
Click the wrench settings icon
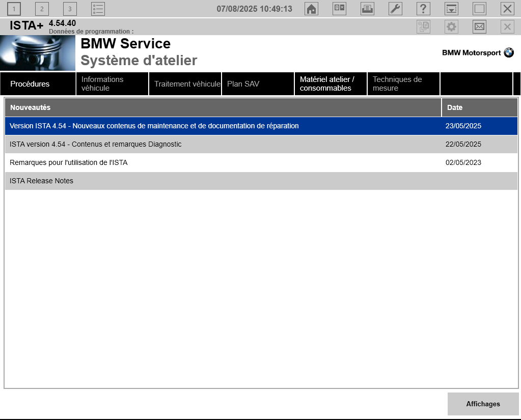[395, 9]
